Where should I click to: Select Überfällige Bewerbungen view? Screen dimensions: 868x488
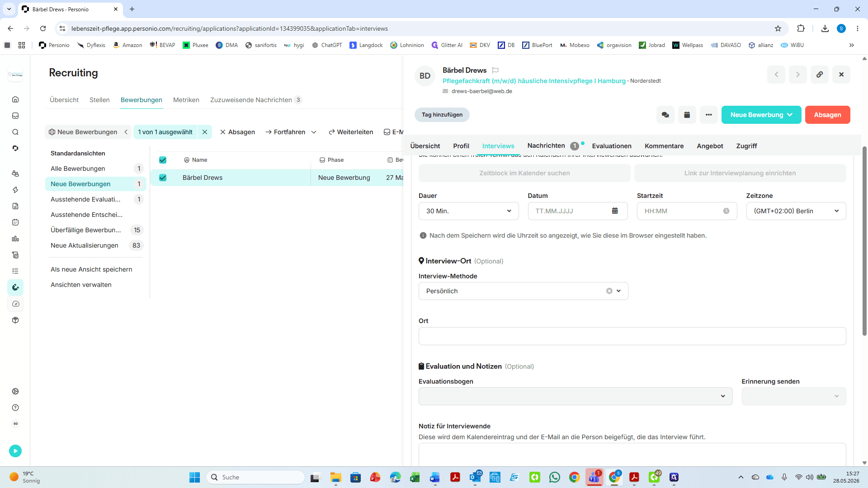(x=95, y=230)
